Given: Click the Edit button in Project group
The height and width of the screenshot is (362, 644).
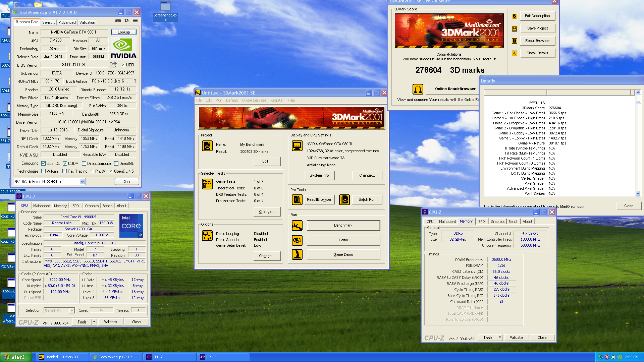Looking at the screenshot, I should tap(267, 162).
